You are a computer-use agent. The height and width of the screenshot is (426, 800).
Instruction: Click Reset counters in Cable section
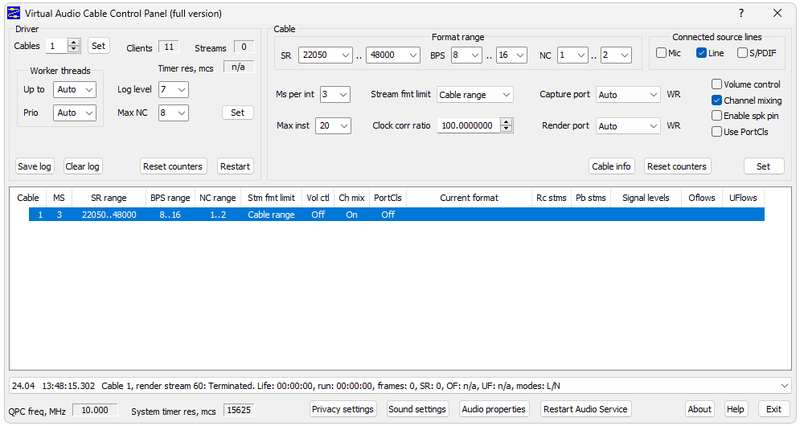click(677, 166)
